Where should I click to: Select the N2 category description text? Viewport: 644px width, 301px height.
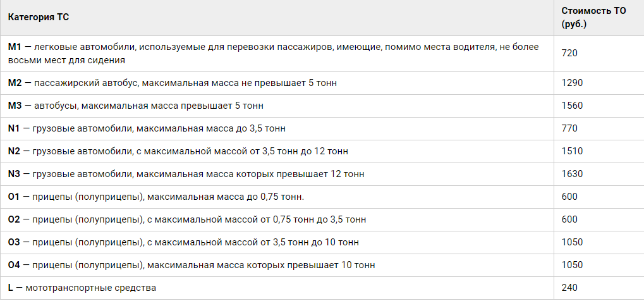(x=178, y=151)
